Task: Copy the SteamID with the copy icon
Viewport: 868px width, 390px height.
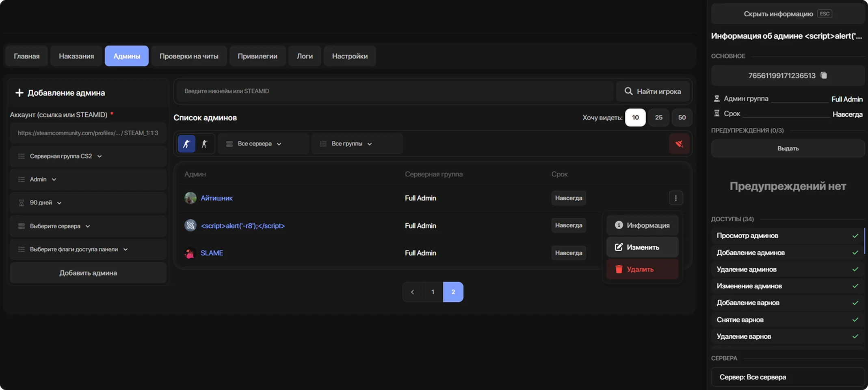Action: tap(824, 75)
